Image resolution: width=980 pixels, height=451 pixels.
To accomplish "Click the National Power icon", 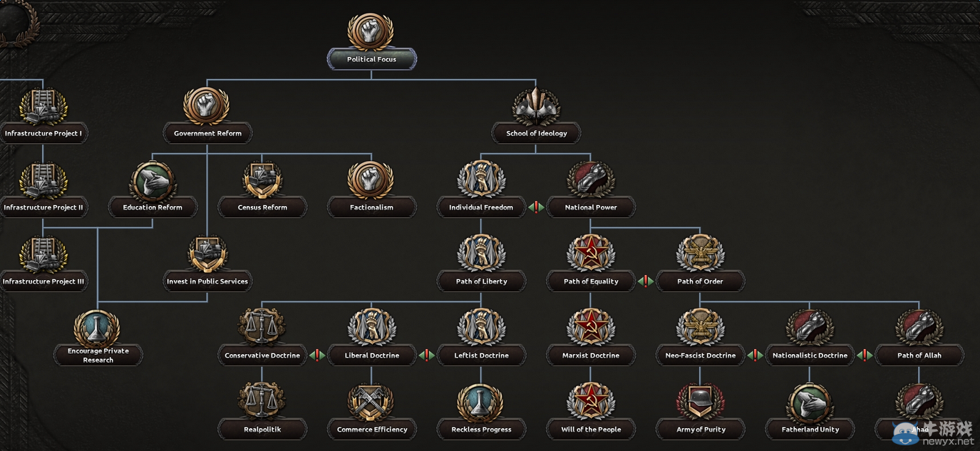I will tap(590, 181).
